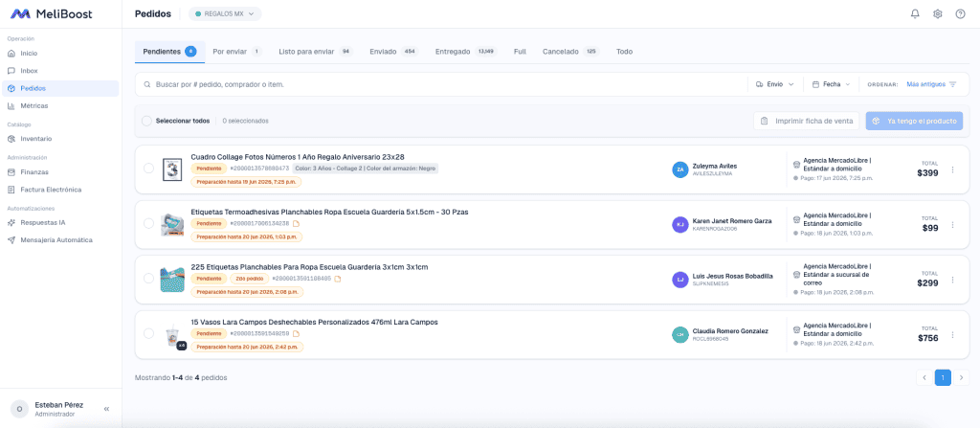Open the notifications bell
The width and height of the screenshot is (980, 428).
915,13
